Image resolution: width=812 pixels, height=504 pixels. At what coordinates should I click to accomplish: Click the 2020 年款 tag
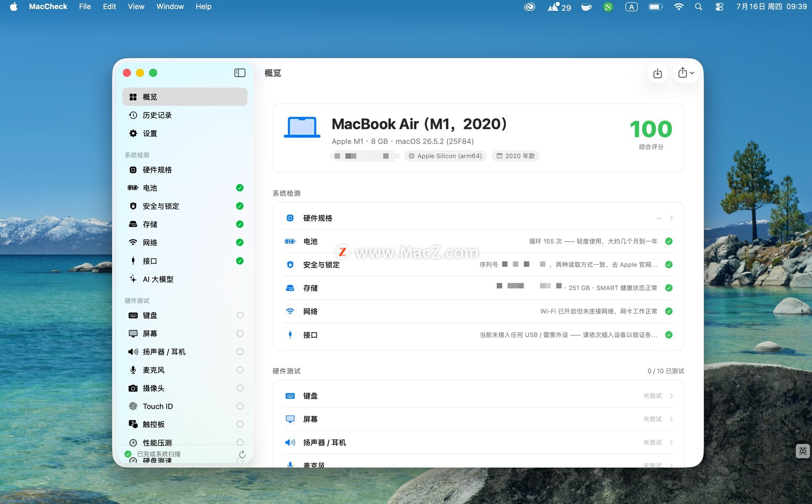[x=516, y=156]
